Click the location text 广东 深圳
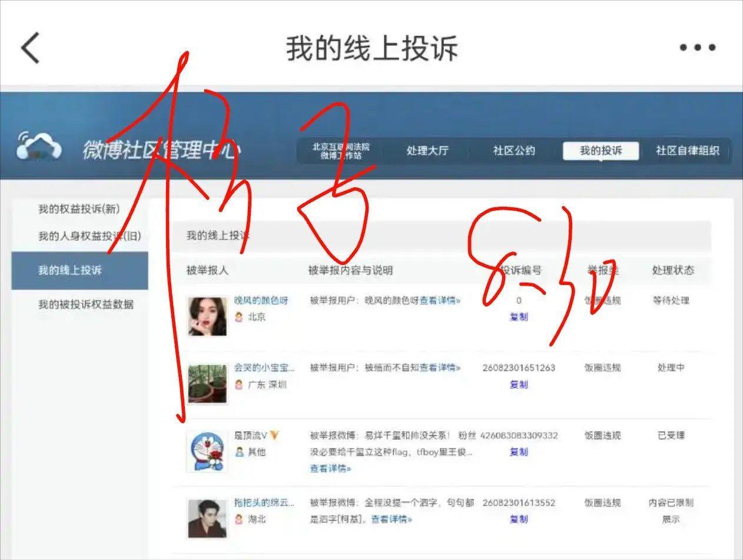 (267, 385)
